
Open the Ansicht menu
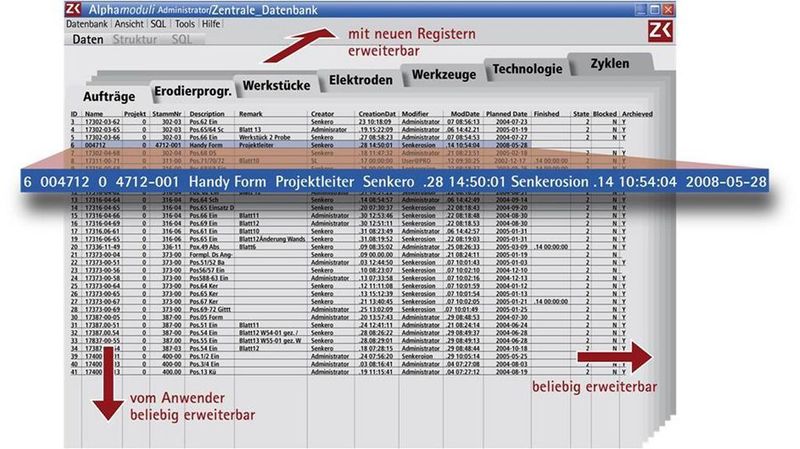point(129,24)
